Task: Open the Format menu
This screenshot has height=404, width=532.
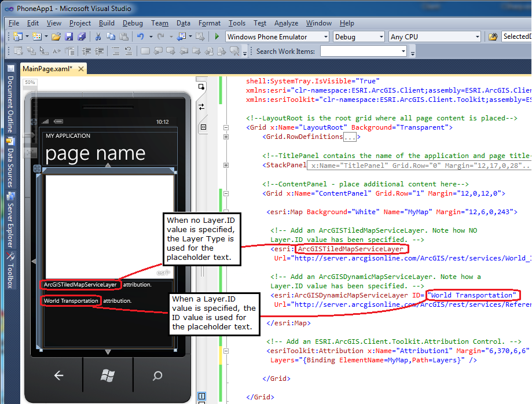Action: pyautogui.click(x=210, y=23)
